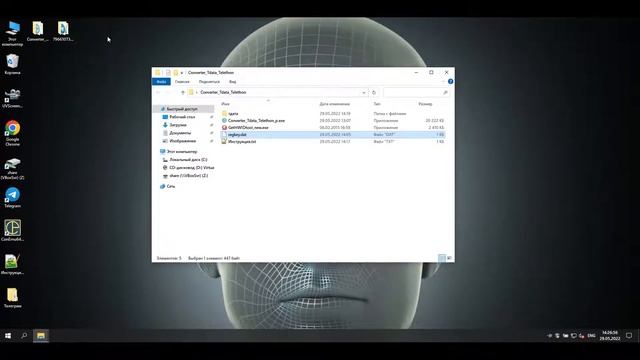The image size is (640, 360).
Task: Click File Explorer taskbar button
Action: pyautogui.click(x=41, y=336)
